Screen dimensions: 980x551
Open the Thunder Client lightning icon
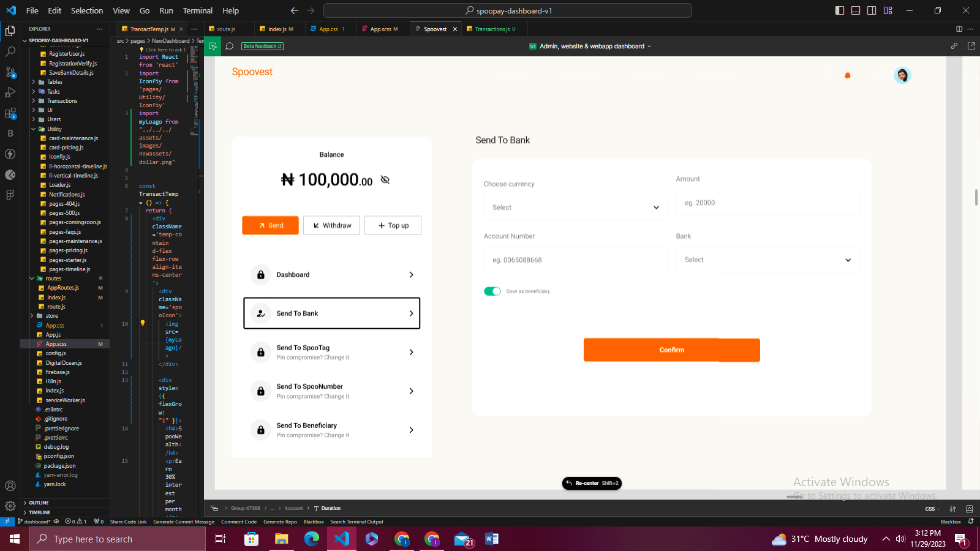[x=10, y=154]
